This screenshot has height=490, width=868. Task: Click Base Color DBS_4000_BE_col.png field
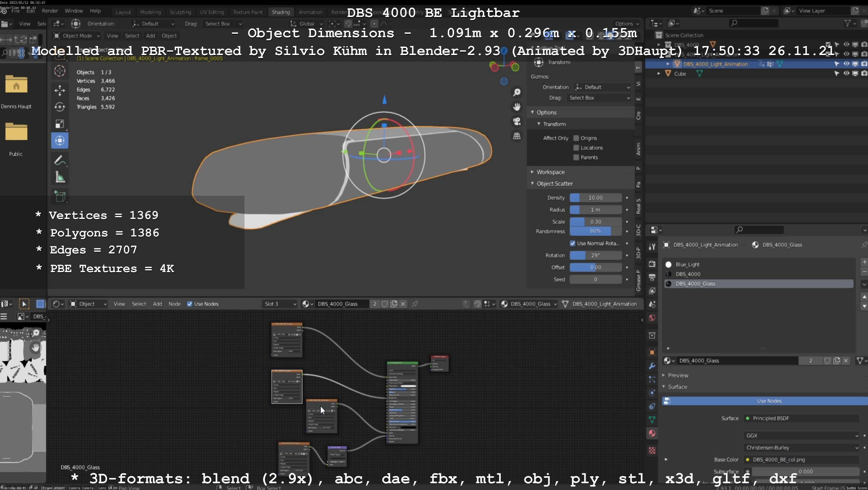point(801,460)
